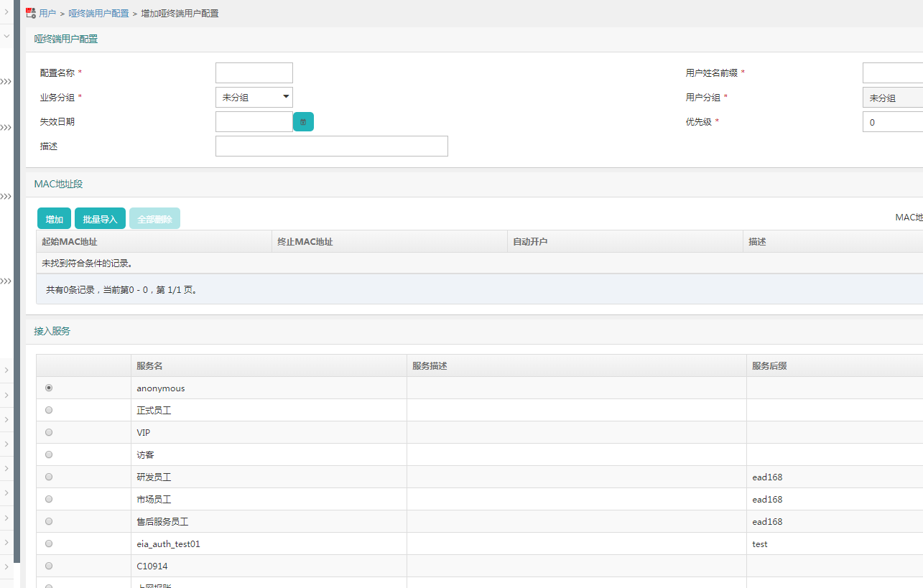The width and height of the screenshot is (923, 588).
Task: Click the 优先级 field showing 0
Action: (893, 122)
